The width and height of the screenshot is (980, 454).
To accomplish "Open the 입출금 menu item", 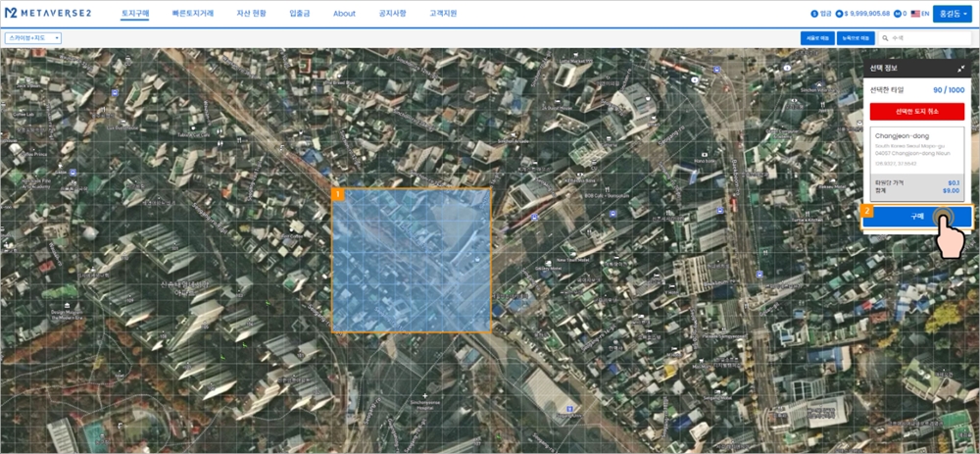I will click(299, 13).
